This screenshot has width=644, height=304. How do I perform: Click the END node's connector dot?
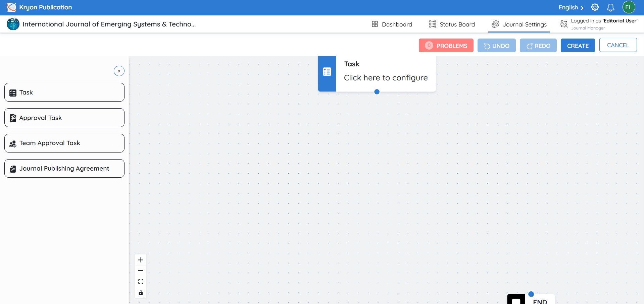pos(531,294)
